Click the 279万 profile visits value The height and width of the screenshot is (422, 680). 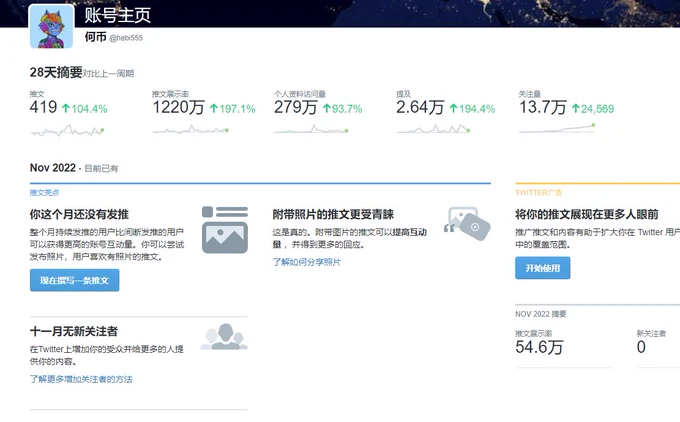(295, 107)
